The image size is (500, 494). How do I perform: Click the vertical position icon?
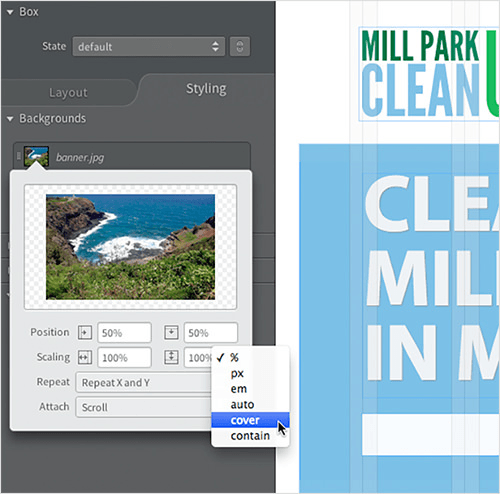tap(171, 333)
